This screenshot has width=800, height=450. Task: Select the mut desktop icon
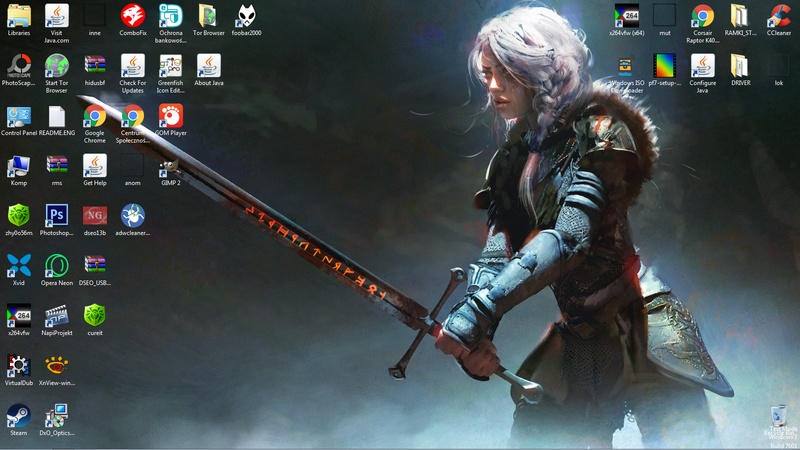(x=664, y=16)
